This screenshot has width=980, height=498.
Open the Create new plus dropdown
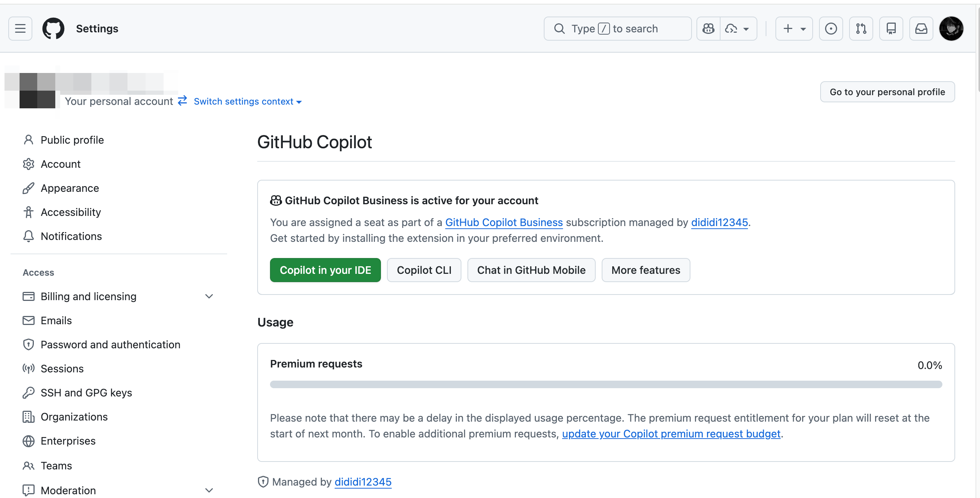tap(794, 29)
